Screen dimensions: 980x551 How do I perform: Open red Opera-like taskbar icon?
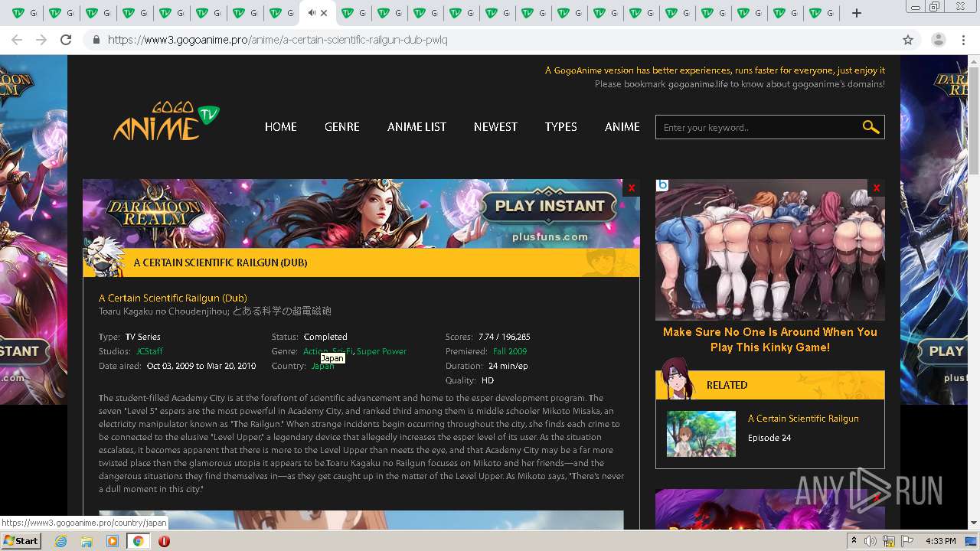pyautogui.click(x=164, y=541)
